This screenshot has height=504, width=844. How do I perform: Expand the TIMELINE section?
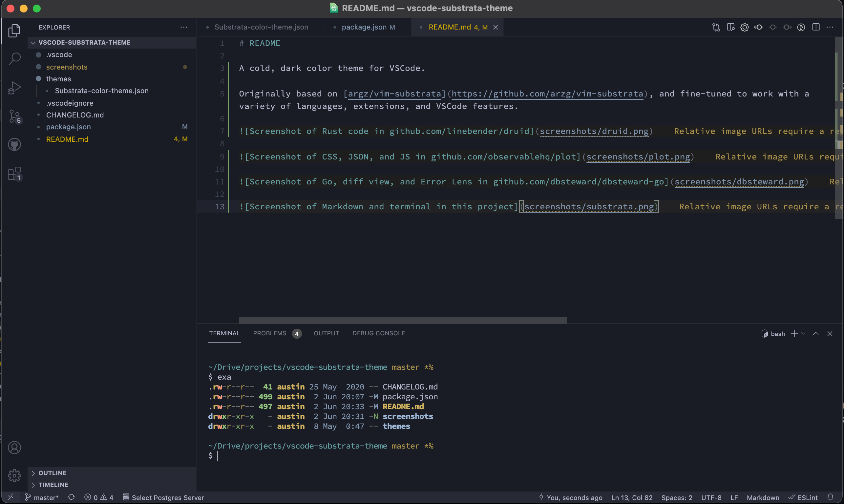53,485
